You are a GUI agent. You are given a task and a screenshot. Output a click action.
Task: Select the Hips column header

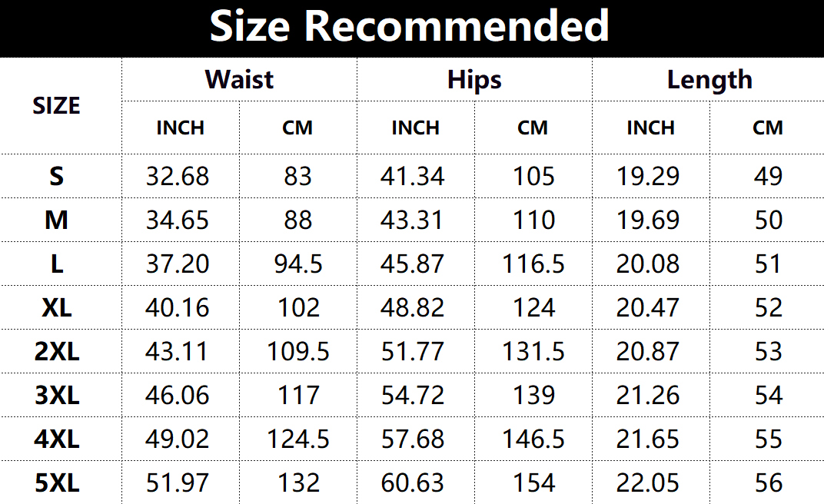pyautogui.click(x=474, y=80)
